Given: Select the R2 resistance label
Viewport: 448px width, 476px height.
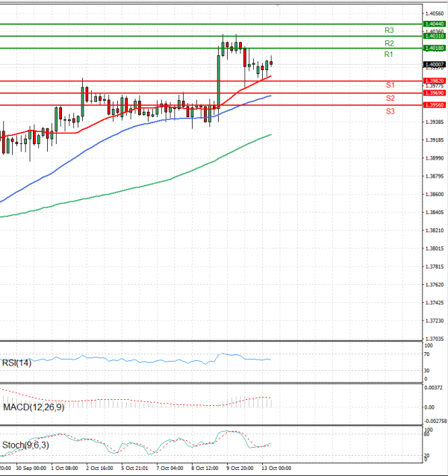Looking at the screenshot, I should pos(389,43).
